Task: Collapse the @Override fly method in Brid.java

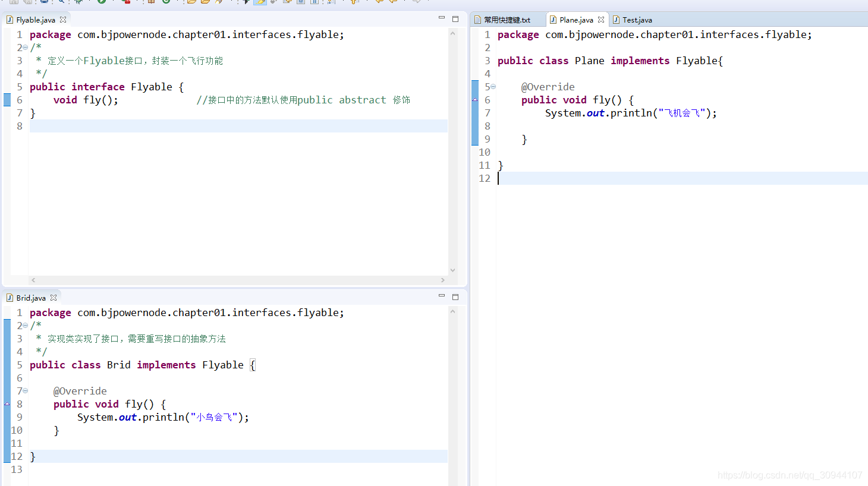Action: coord(25,391)
